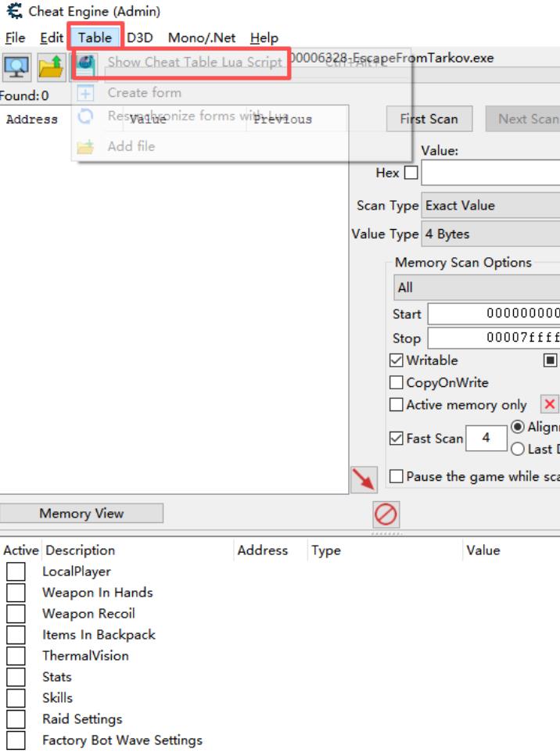The image size is (560, 756).
Task: Click the save floppy disk icon
Action: [x=85, y=66]
